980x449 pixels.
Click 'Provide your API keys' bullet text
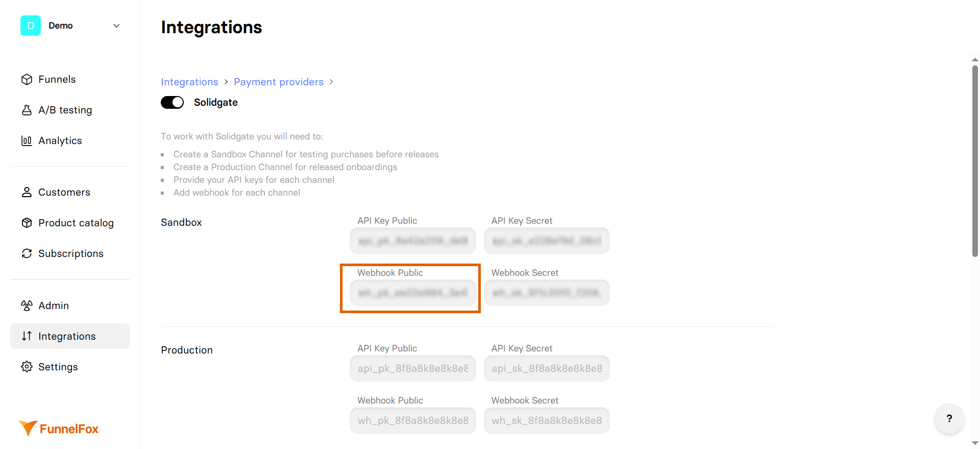[254, 180]
